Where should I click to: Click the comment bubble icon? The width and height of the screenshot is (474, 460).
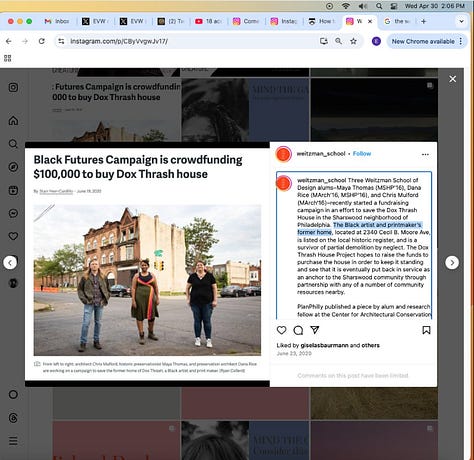click(298, 330)
